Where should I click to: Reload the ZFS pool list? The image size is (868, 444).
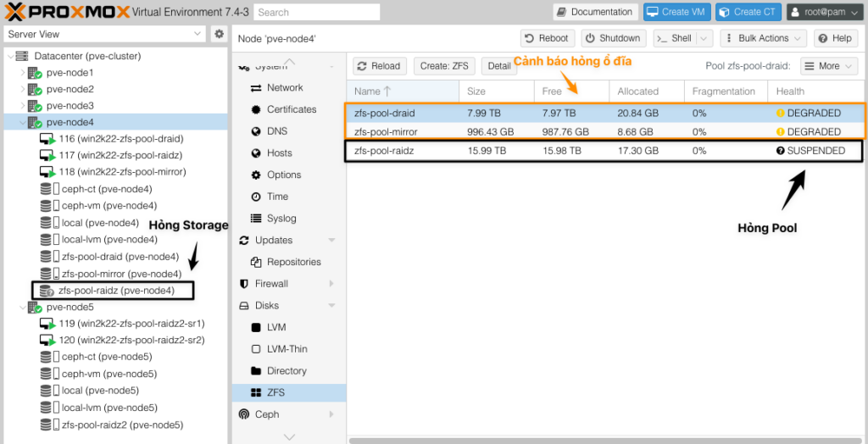click(x=379, y=66)
